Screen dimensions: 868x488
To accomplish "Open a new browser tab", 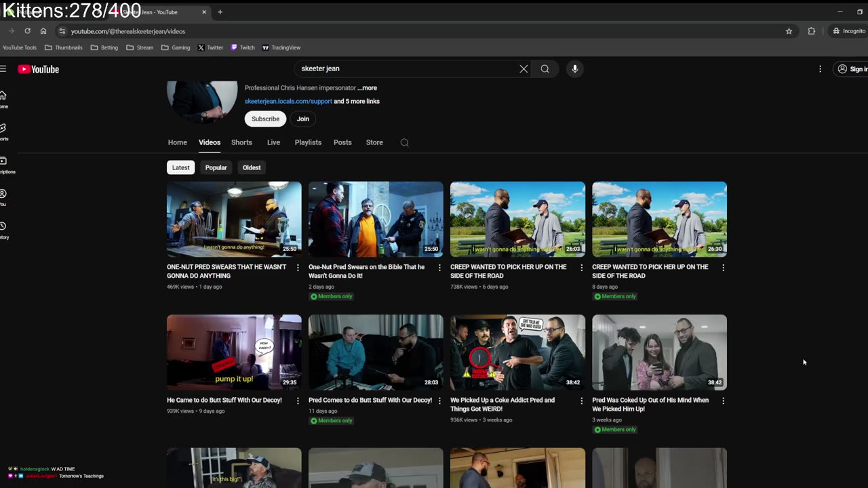I will click(220, 12).
